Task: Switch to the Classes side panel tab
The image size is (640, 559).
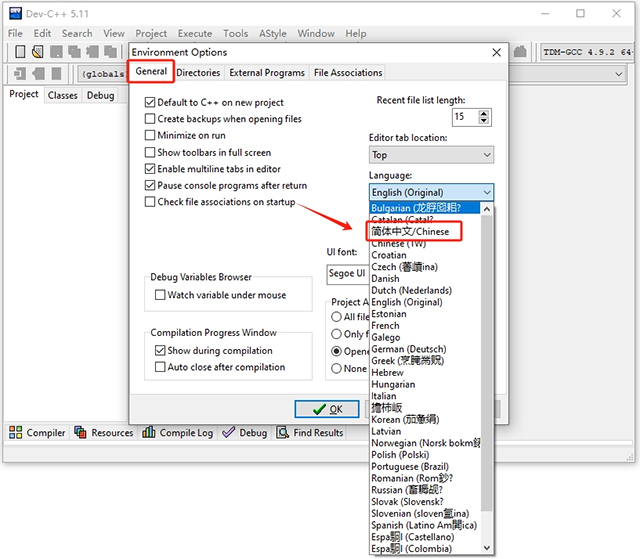Action: coord(62,95)
